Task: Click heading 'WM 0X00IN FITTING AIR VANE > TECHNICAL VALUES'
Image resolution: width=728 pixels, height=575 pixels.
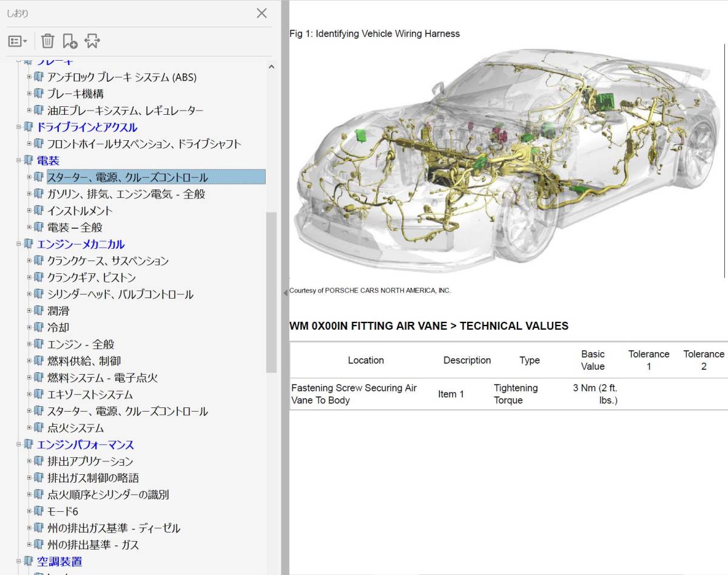Action: pos(429,326)
